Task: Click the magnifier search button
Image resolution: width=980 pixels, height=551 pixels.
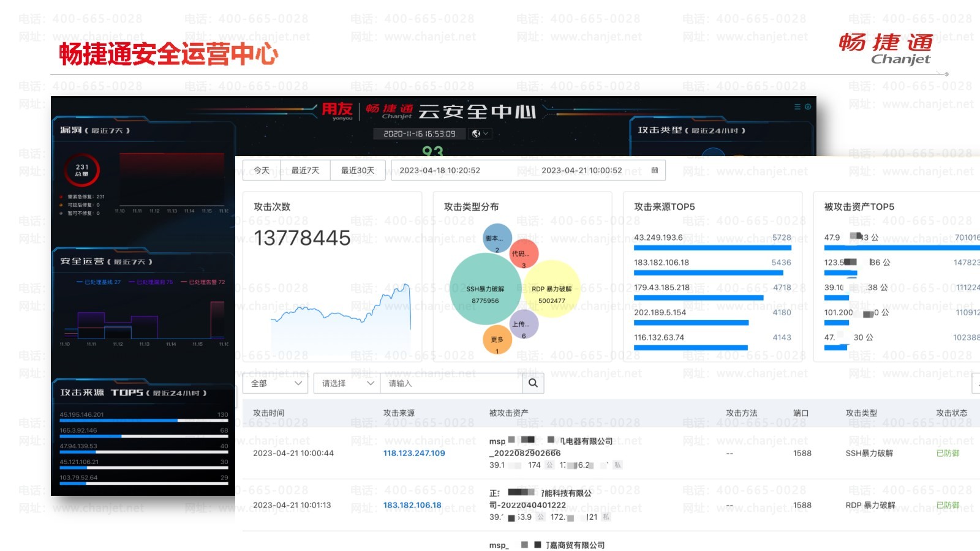Action: click(533, 383)
